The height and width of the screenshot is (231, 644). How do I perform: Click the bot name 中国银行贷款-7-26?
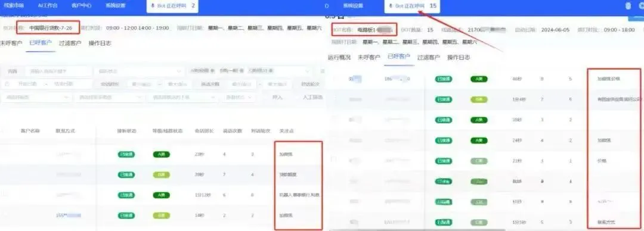click(x=51, y=29)
